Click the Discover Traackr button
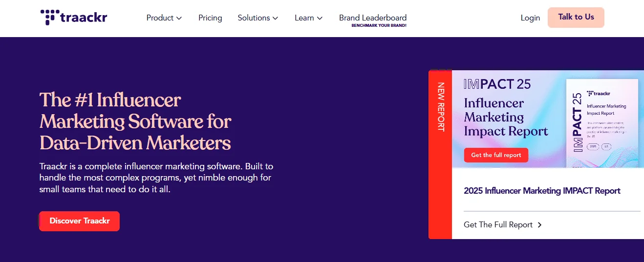 tap(80, 221)
